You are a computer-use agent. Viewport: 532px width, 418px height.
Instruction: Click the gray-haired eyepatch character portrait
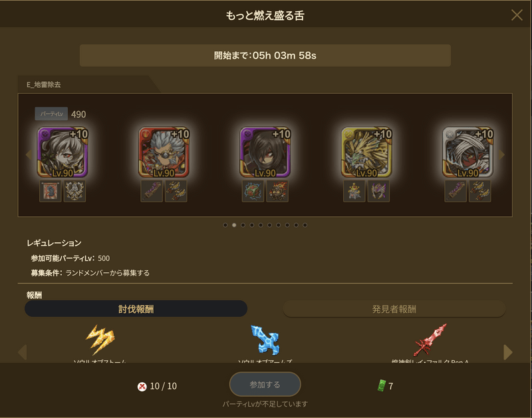pos(164,152)
